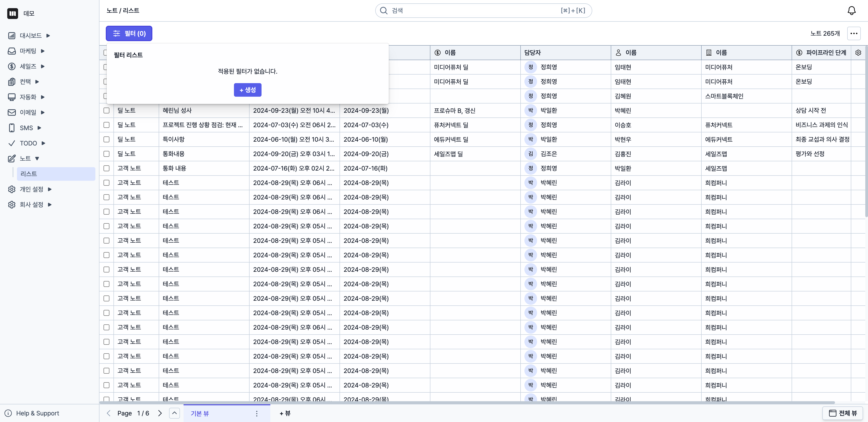Click the 스마트블록체인 company cell

[746, 96]
